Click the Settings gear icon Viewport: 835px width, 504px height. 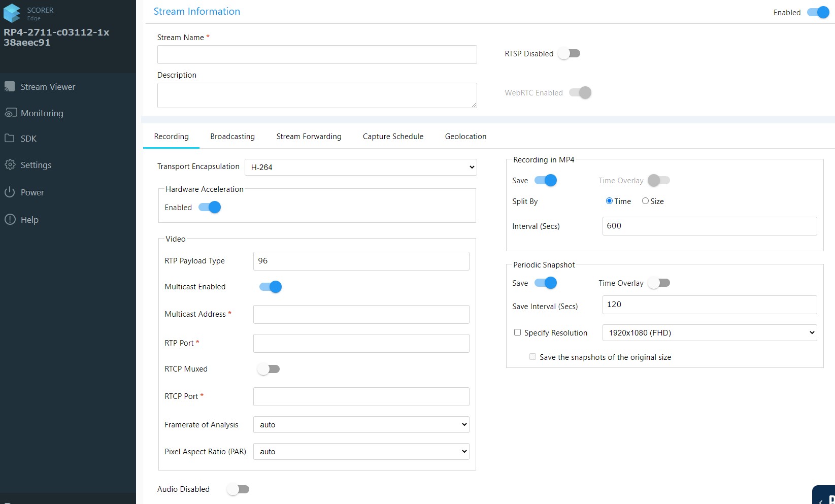[10, 165]
